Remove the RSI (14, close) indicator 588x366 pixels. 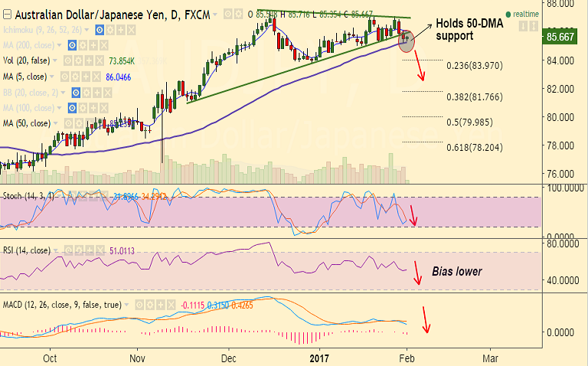(x=100, y=250)
